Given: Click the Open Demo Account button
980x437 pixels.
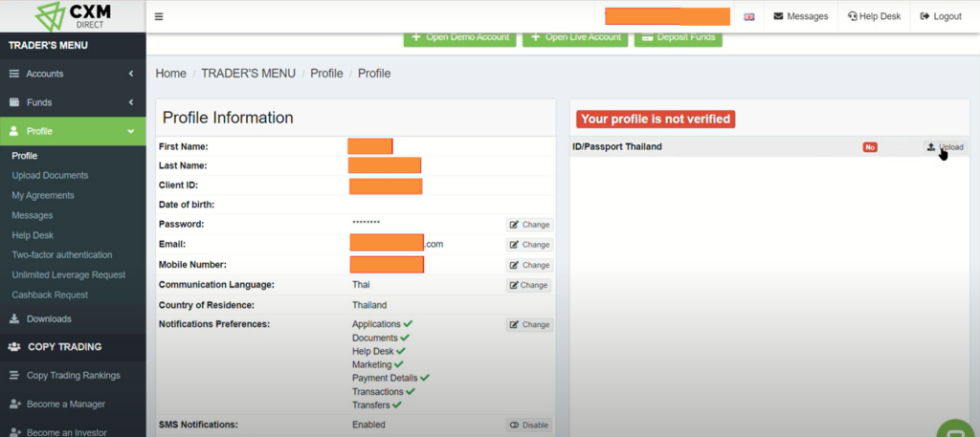Looking at the screenshot, I should click(x=460, y=37).
